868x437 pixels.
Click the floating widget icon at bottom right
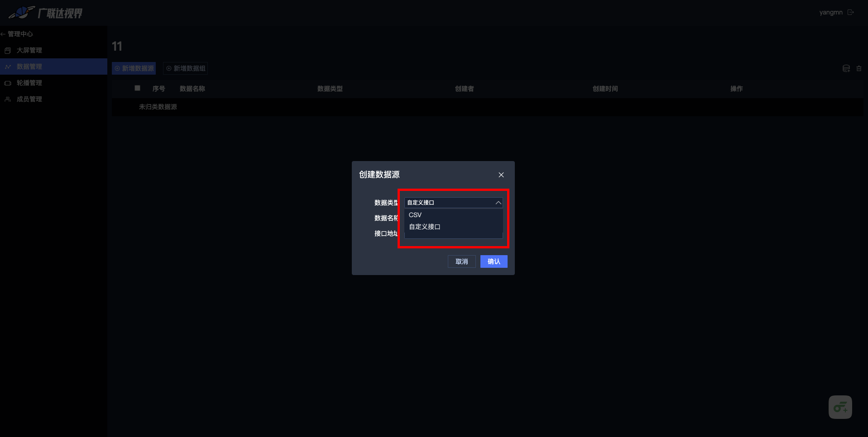[x=840, y=407]
